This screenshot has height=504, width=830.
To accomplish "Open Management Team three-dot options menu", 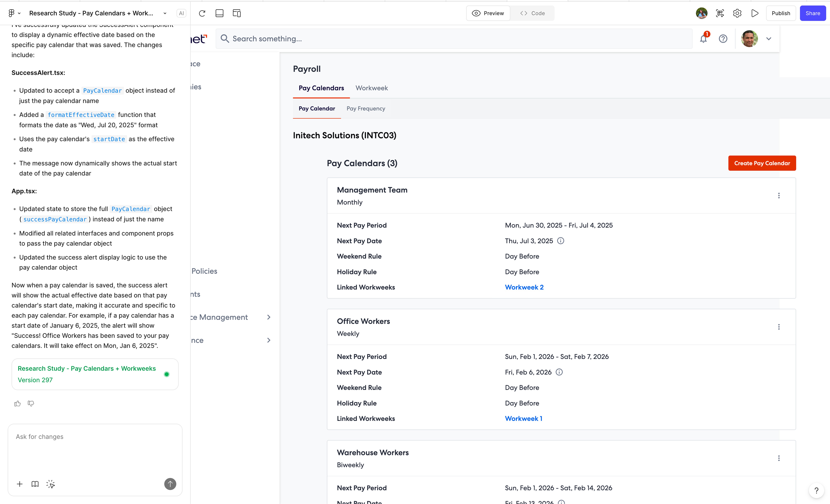I will 779,196.
